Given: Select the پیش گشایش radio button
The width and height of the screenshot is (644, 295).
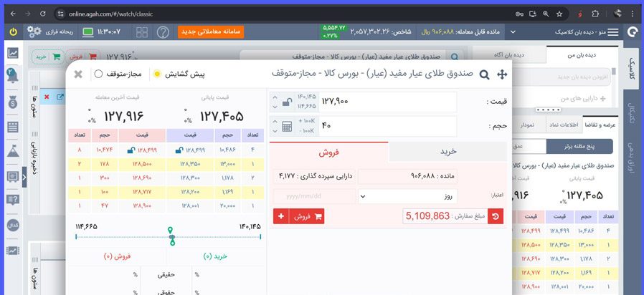Looking at the screenshot, I should (x=157, y=74).
